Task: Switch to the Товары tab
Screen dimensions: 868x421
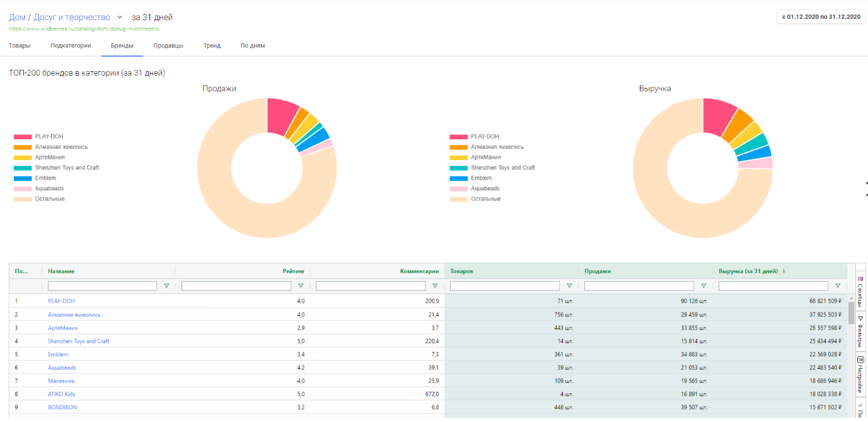Action: [20, 45]
